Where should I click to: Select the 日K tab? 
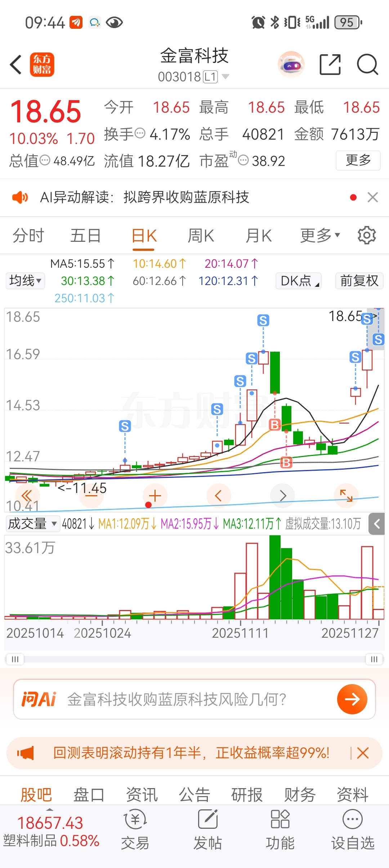click(x=144, y=236)
